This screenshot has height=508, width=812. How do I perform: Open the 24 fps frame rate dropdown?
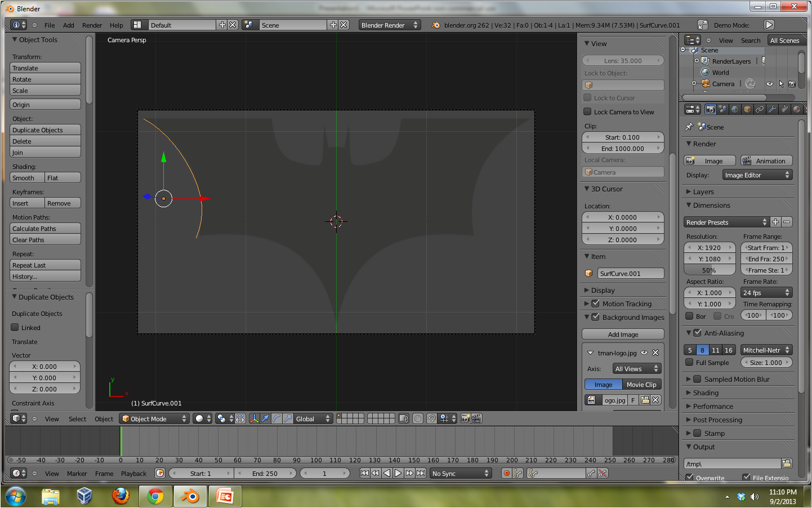click(766, 292)
